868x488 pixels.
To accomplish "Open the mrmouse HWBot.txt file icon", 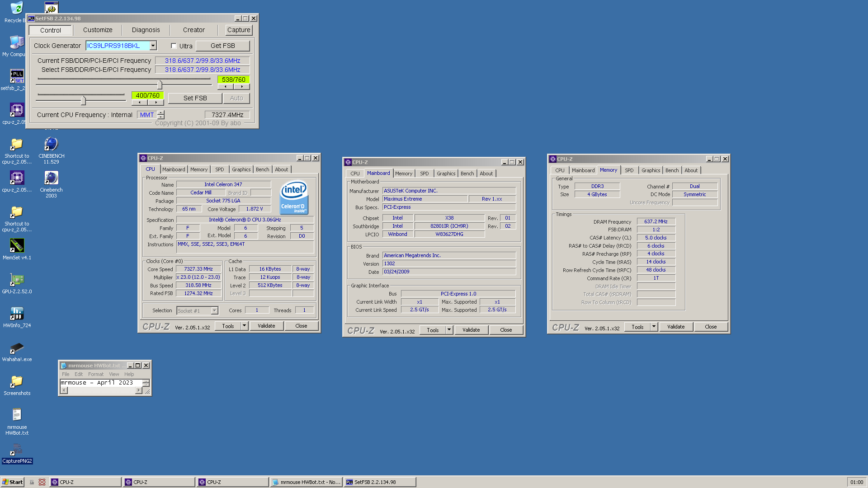I will click(x=17, y=415).
